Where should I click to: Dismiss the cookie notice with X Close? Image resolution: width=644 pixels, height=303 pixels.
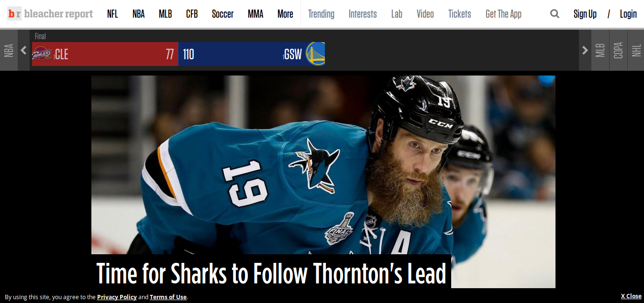coord(631,296)
